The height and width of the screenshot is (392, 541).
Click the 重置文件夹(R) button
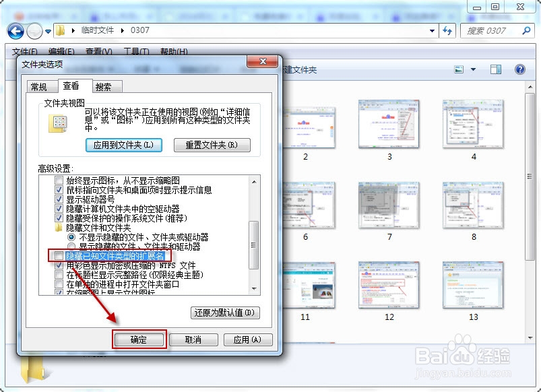coord(212,145)
